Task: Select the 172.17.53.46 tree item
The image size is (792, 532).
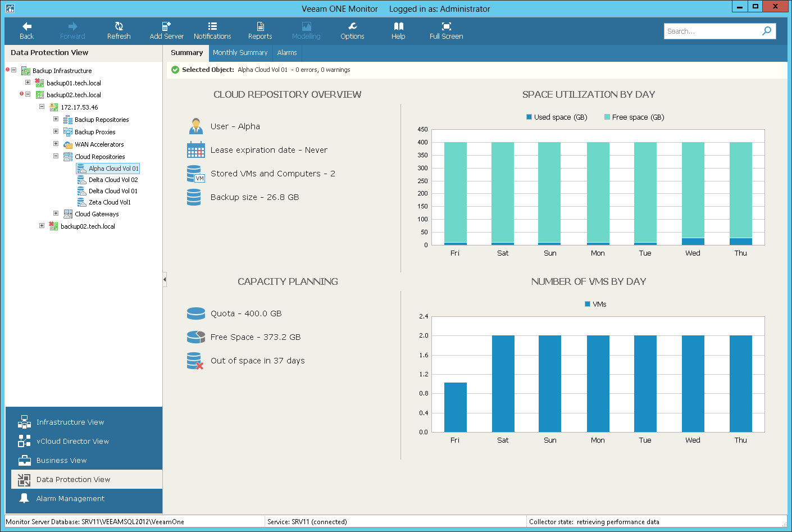Action: click(x=79, y=107)
